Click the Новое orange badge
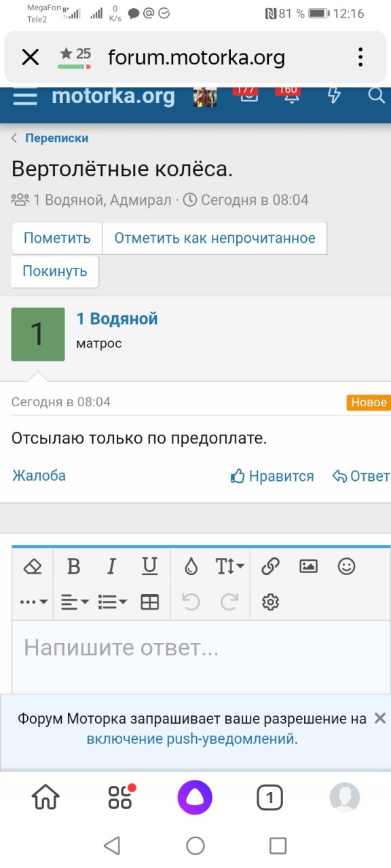391x868 pixels. (x=369, y=402)
